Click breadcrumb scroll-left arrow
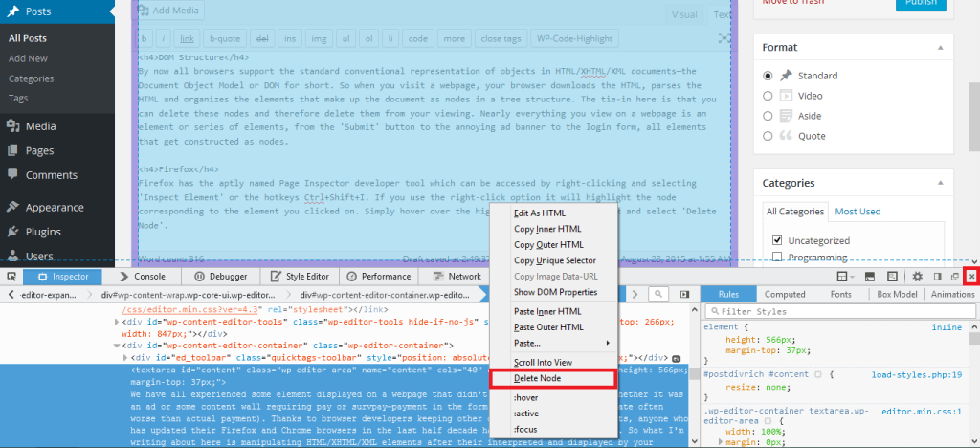Screen dimensions: 980x448 [x=11, y=294]
